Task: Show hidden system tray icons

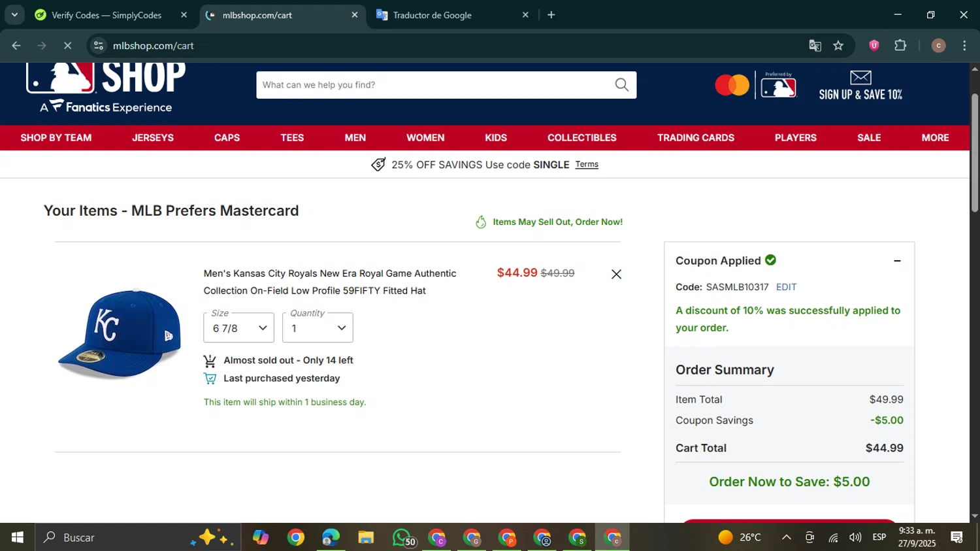Action: (x=787, y=537)
